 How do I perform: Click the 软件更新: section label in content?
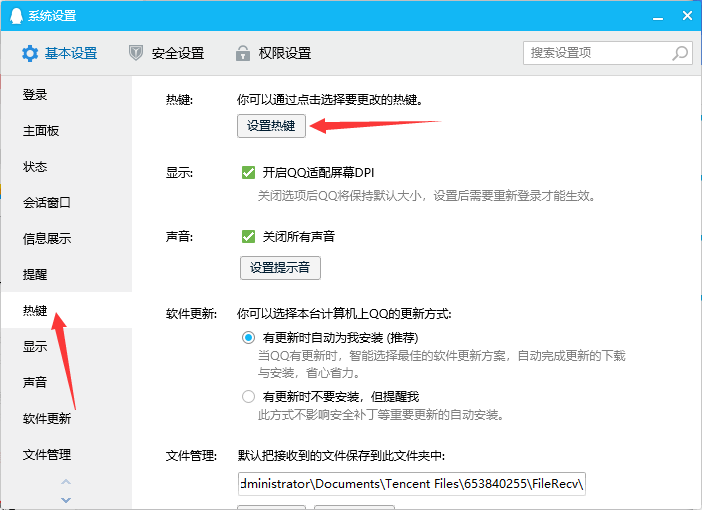191,314
